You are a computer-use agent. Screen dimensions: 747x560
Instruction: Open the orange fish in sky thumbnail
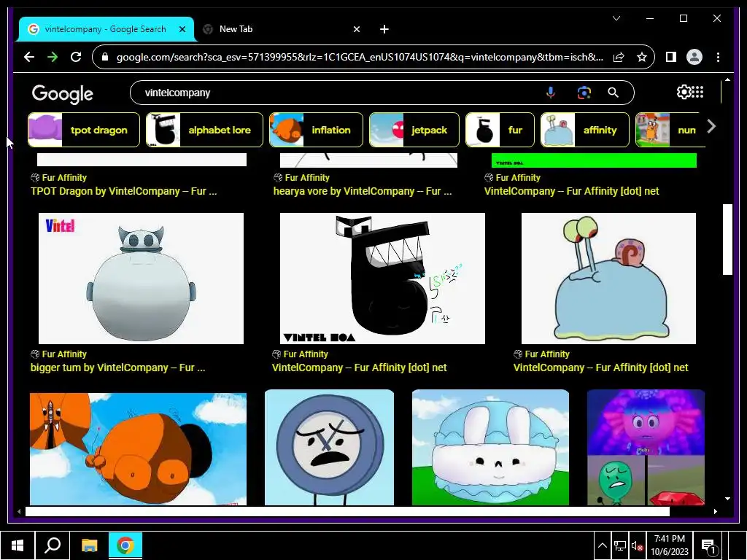138,448
